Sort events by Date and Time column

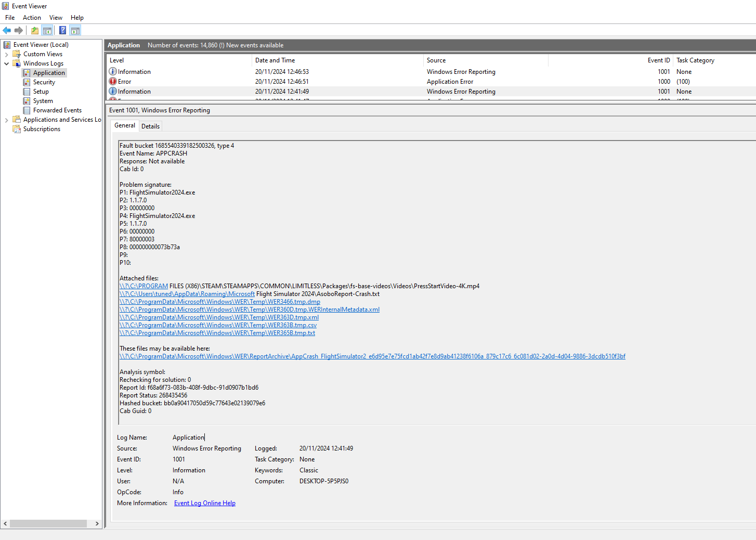(337, 60)
